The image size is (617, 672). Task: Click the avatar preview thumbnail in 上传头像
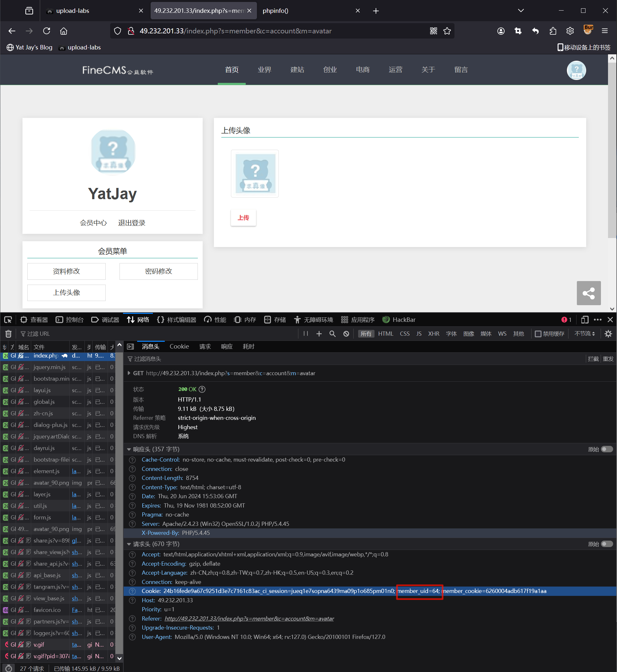point(255,173)
